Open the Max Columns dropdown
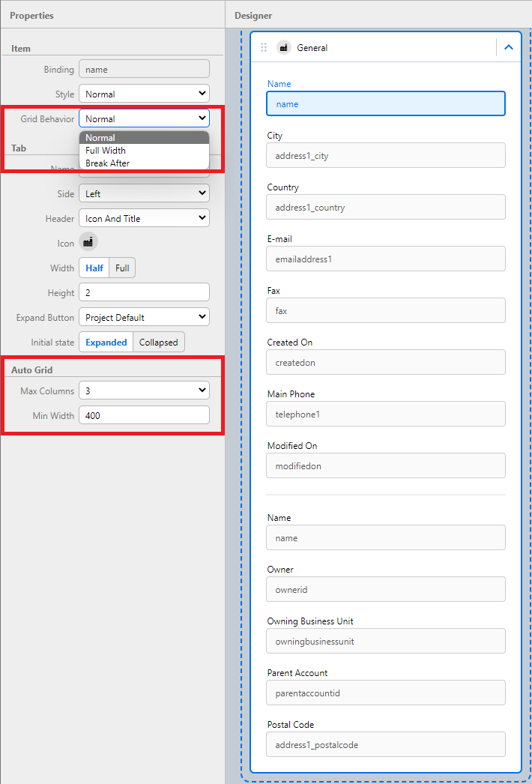Viewport: 532px width, 784px height. tap(144, 391)
